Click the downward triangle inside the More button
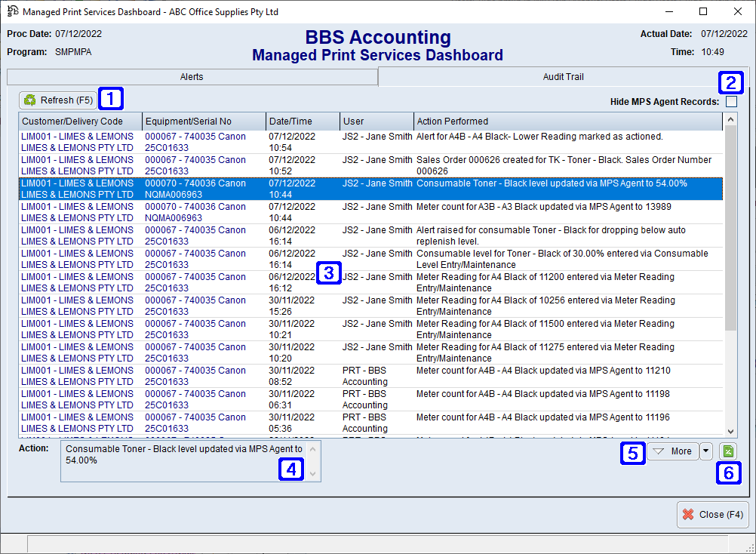This screenshot has width=756, height=554. point(659,451)
